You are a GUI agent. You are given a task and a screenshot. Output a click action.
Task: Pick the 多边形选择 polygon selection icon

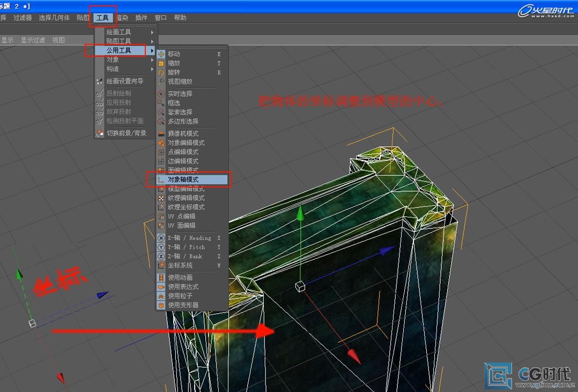pyautogui.click(x=161, y=122)
